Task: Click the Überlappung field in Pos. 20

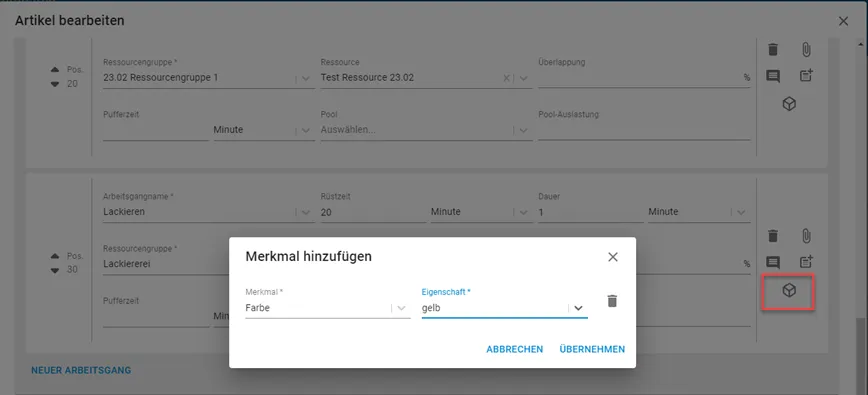Action: [x=644, y=78]
